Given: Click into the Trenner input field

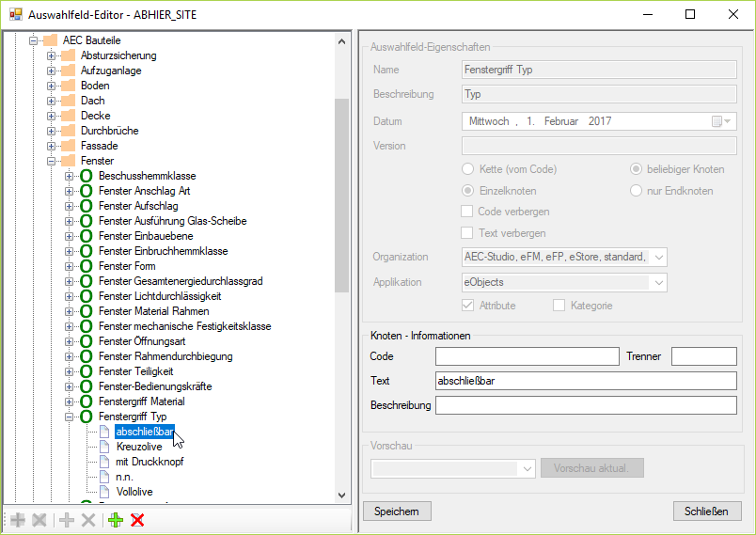Looking at the screenshot, I should [x=704, y=356].
